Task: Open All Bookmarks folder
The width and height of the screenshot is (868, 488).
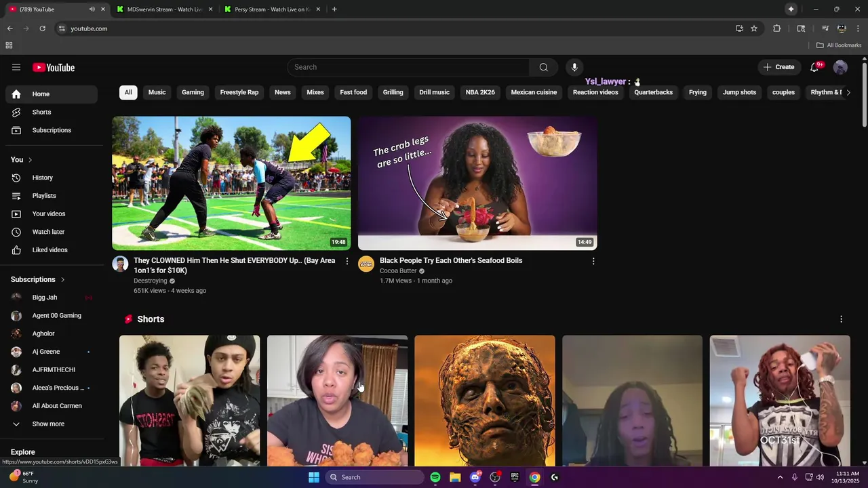Action: [839, 45]
